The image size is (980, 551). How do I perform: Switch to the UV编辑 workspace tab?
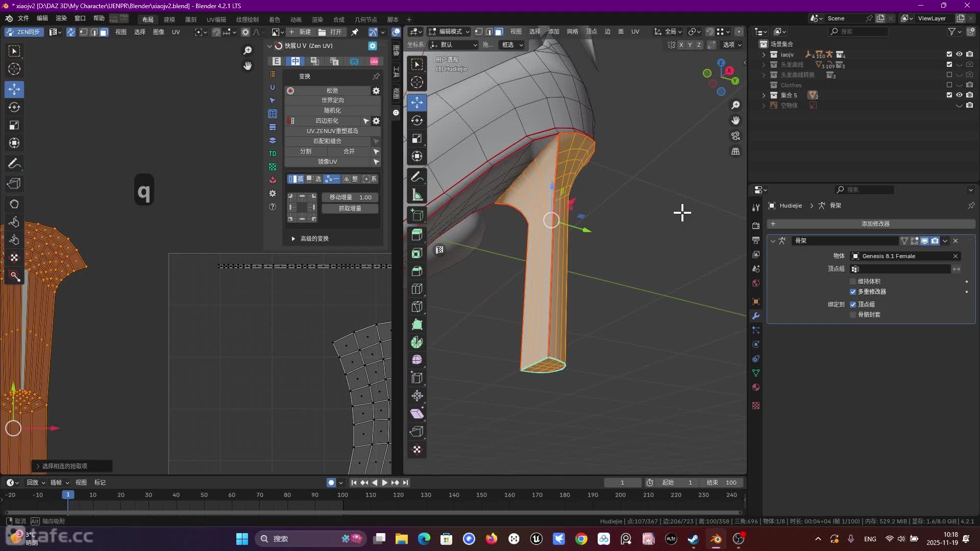point(216,19)
